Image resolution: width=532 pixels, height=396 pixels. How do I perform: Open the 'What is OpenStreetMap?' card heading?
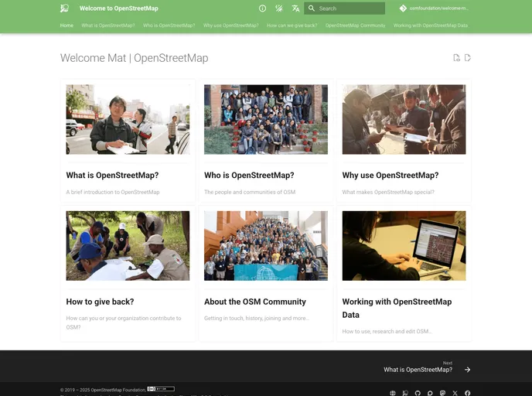tap(112, 176)
